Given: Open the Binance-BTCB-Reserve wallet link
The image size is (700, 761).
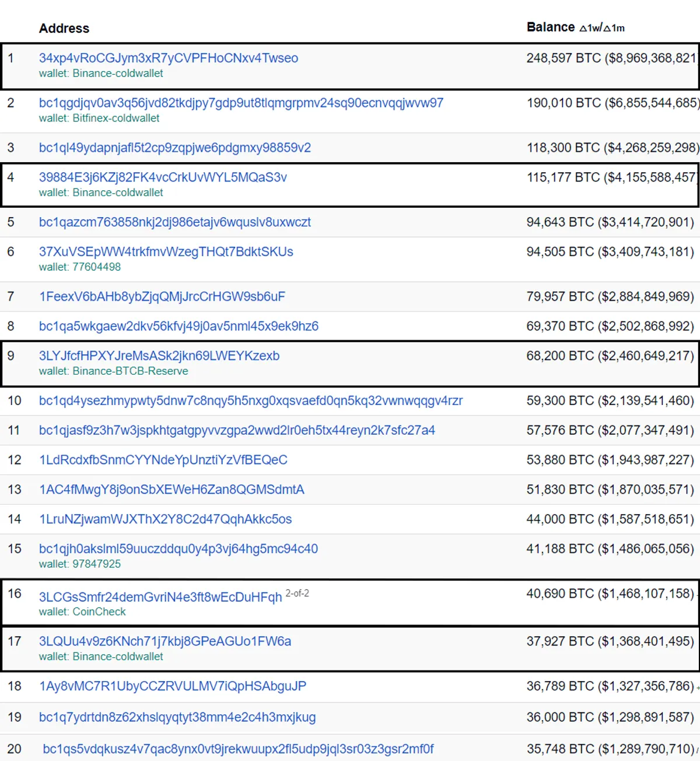Looking at the screenshot, I should (131, 371).
